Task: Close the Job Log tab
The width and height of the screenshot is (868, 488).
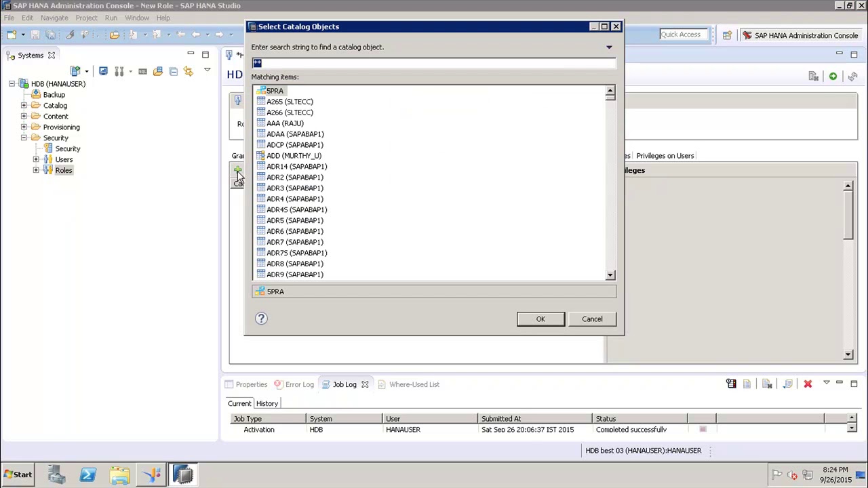Action: (365, 384)
